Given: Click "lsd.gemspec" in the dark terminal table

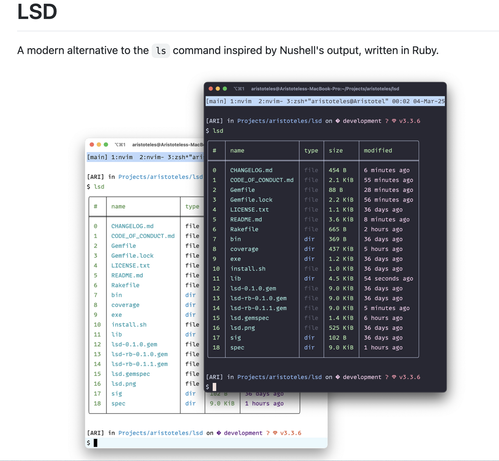Looking at the screenshot, I should pos(249,318).
